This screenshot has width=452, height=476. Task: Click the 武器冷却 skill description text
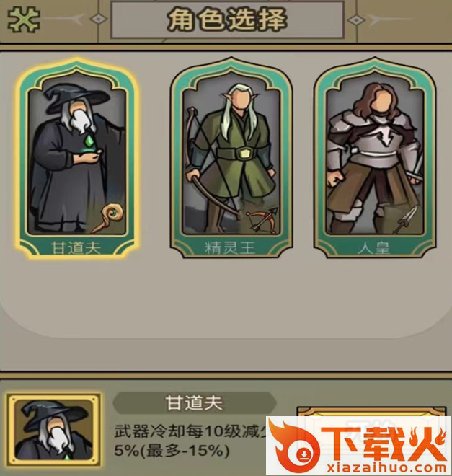coord(190,441)
